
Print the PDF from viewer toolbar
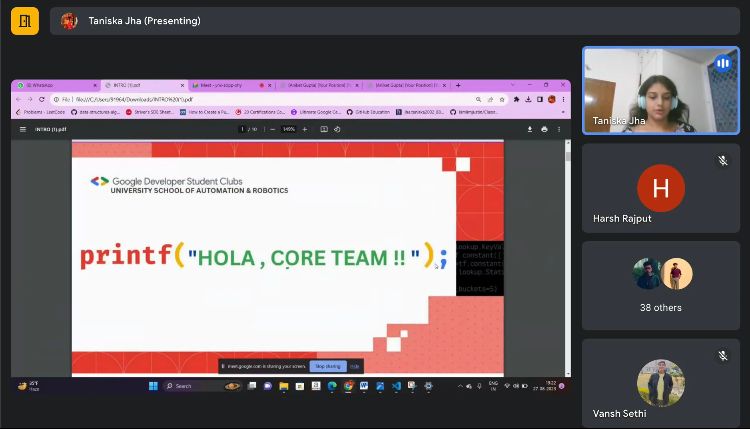(544, 129)
